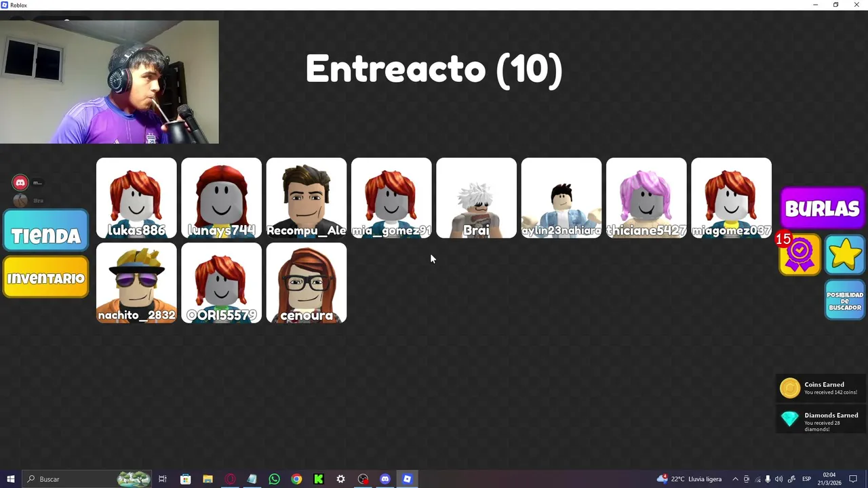The height and width of the screenshot is (488, 868).
Task: Select player card mia_gomez91
Action: tap(391, 198)
